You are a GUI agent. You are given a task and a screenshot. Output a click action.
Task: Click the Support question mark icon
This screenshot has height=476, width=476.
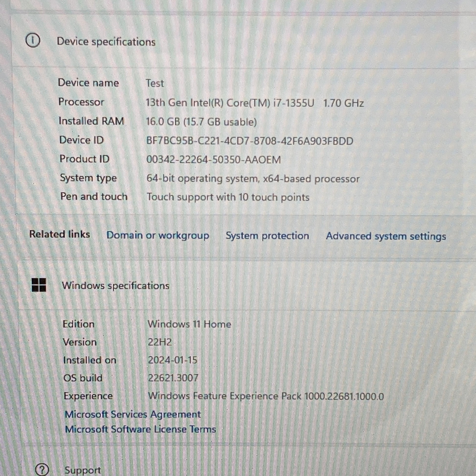click(42, 470)
